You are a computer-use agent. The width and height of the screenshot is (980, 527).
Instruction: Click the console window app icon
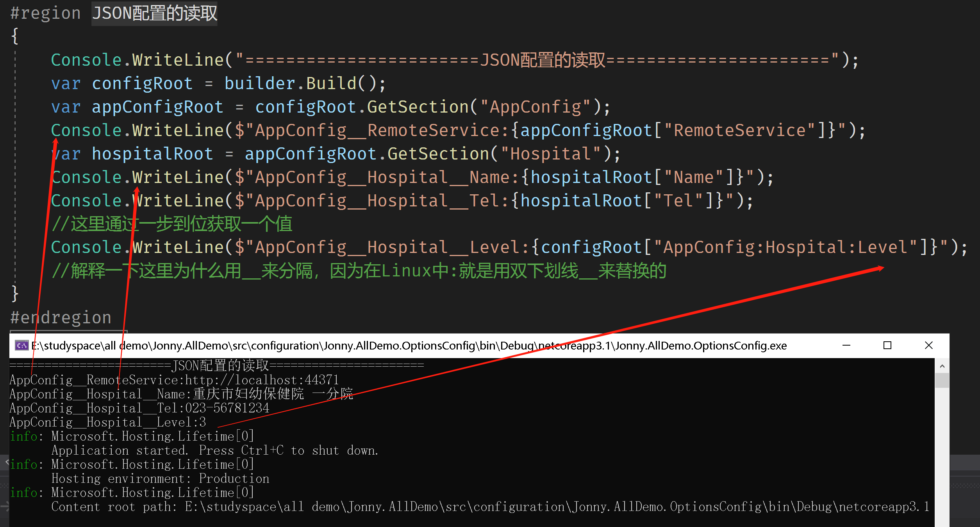(x=21, y=346)
